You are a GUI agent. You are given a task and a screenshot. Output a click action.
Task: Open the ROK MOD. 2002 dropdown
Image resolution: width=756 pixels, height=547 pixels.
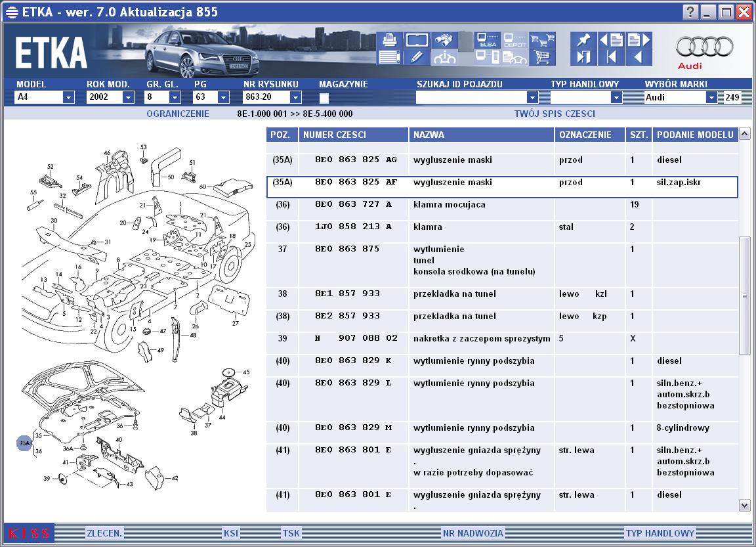point(128,97)
